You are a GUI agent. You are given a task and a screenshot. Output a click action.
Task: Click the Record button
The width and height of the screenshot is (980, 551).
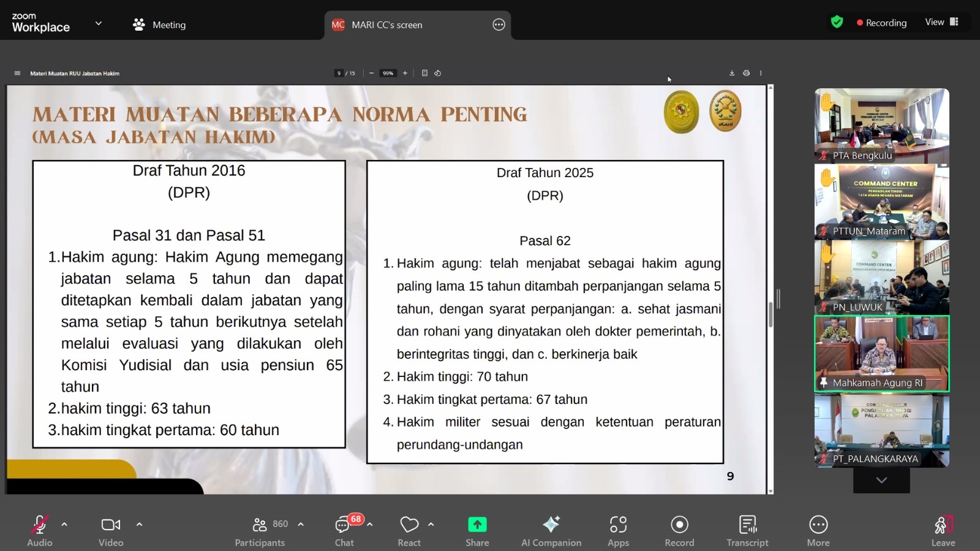(x=679, y=531)
